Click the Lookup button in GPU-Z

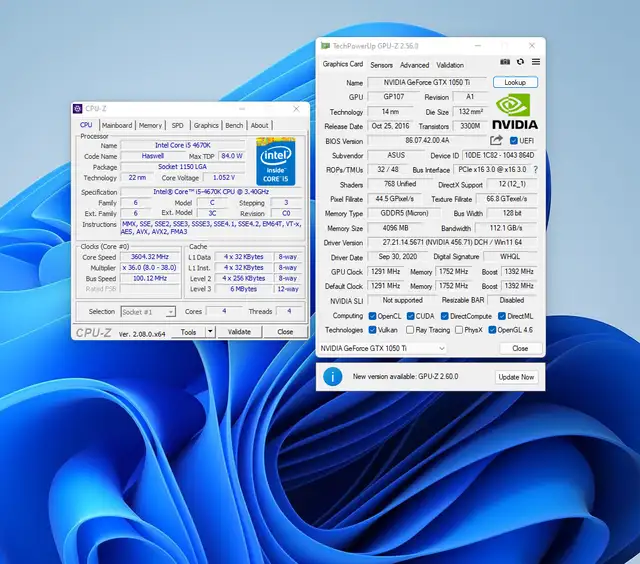coord(515,82)
